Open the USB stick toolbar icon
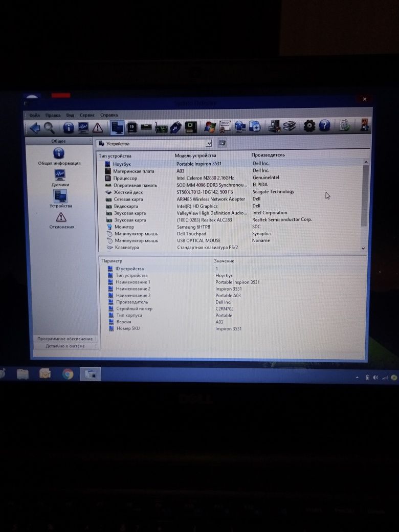 (x=176, y=127)
